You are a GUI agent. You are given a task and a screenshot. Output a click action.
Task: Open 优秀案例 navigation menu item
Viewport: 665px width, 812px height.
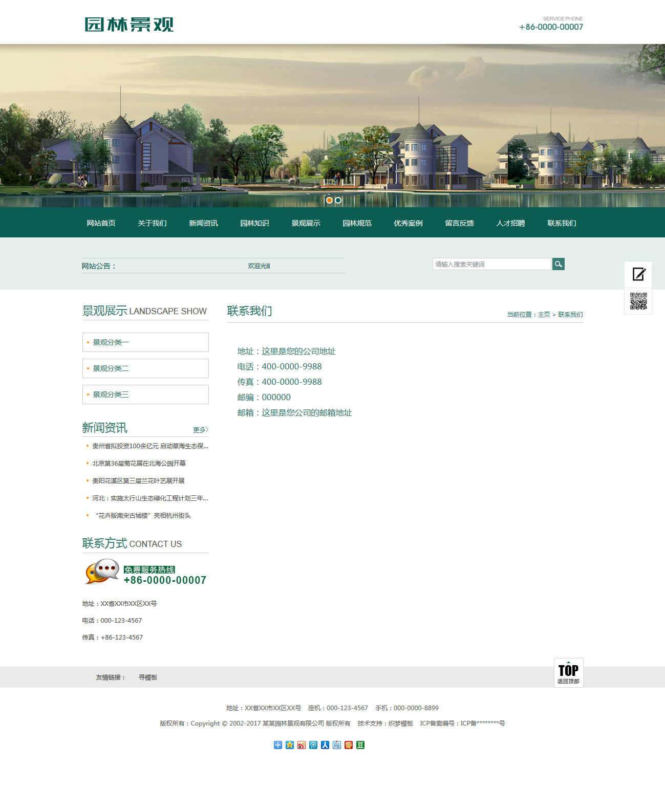click(x=408, y=223)
